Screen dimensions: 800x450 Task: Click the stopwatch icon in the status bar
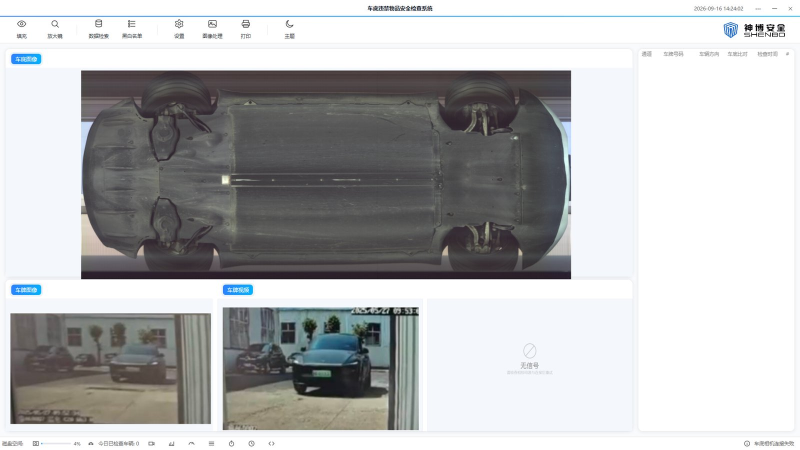coord(231,443)
